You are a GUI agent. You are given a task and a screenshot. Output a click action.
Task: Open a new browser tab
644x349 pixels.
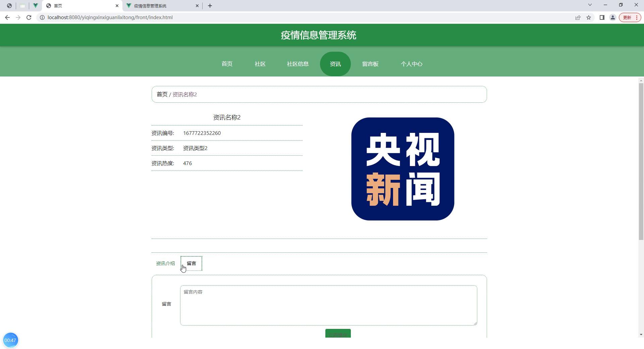210,6
